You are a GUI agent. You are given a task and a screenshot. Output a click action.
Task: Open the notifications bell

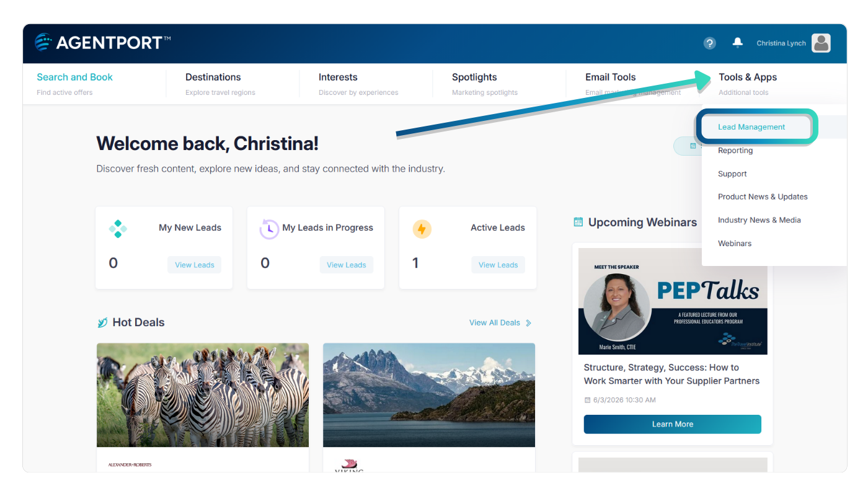pyautogui.click(x=737, y=42)
